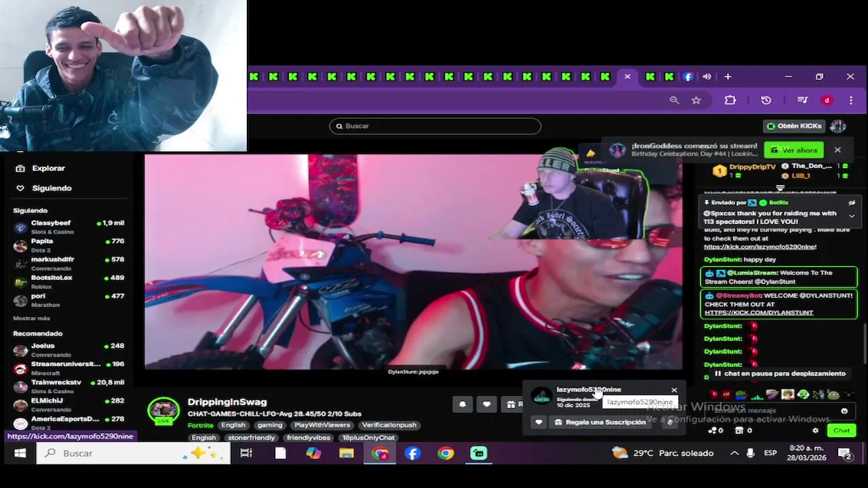Click moderation icon in user card
Screen dimensions: 868x488
pyautogui.click(x=670, y=422)
